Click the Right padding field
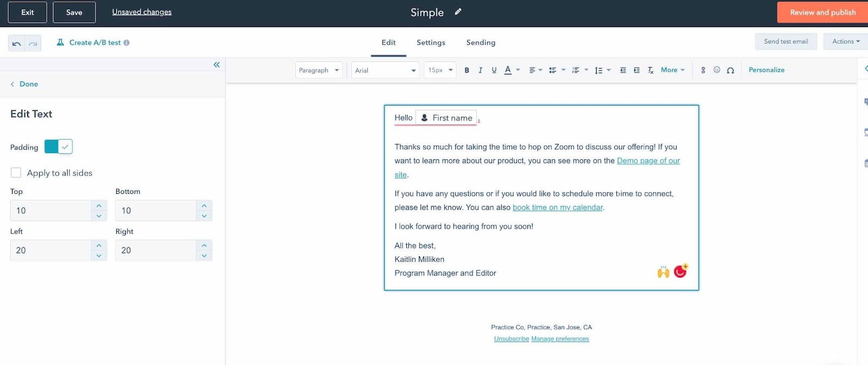The height and width of the screenshot is (365, 868). click(x=156, y=250)
